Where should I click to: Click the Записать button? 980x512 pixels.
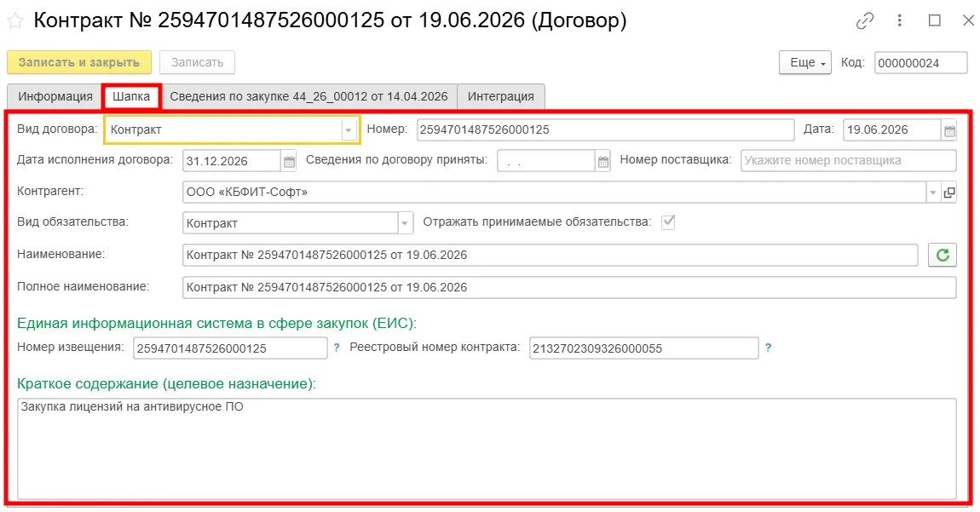pyautogui.click(x=197, y=62)
